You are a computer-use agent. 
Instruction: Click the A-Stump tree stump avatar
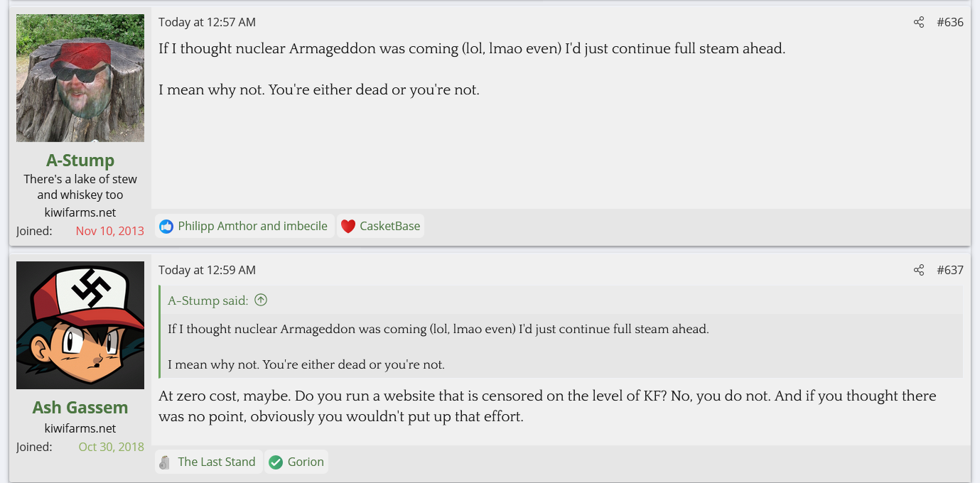coord(80,78)
